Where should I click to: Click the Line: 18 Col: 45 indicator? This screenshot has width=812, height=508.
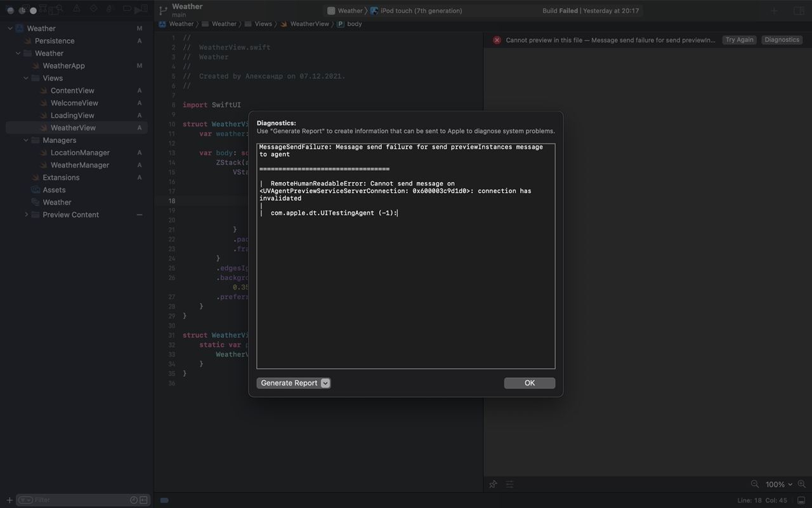pos(762,500)
